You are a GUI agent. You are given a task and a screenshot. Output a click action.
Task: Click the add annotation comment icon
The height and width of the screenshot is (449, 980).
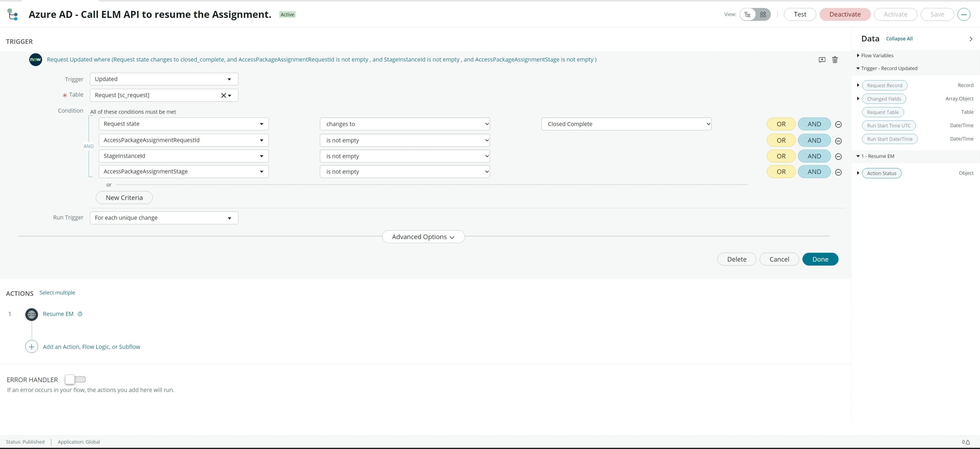pyautogui.click(x=822, y=60)
